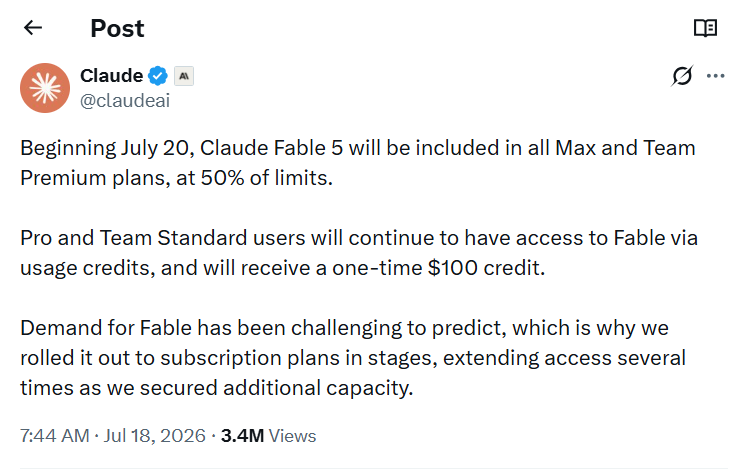Click the Demand for Fable paragraph
Screen dimensions: 742x470
pos(353,358)
